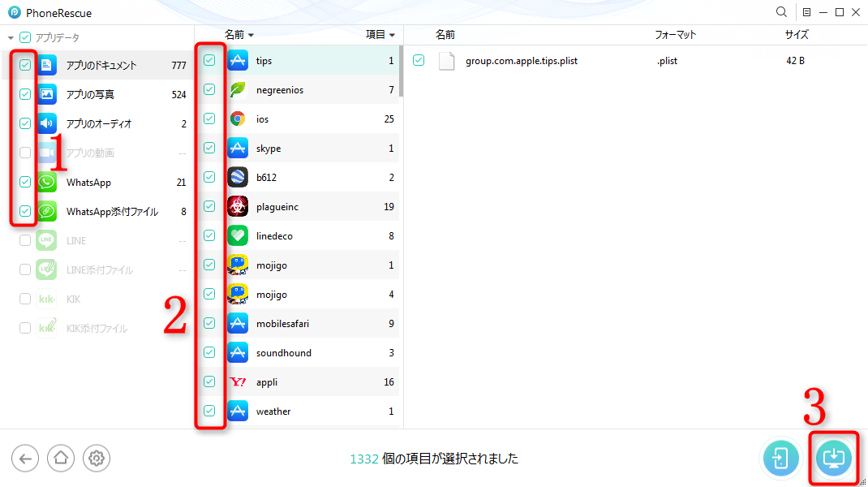Click the LINE app icon

(x=46, y=240)
